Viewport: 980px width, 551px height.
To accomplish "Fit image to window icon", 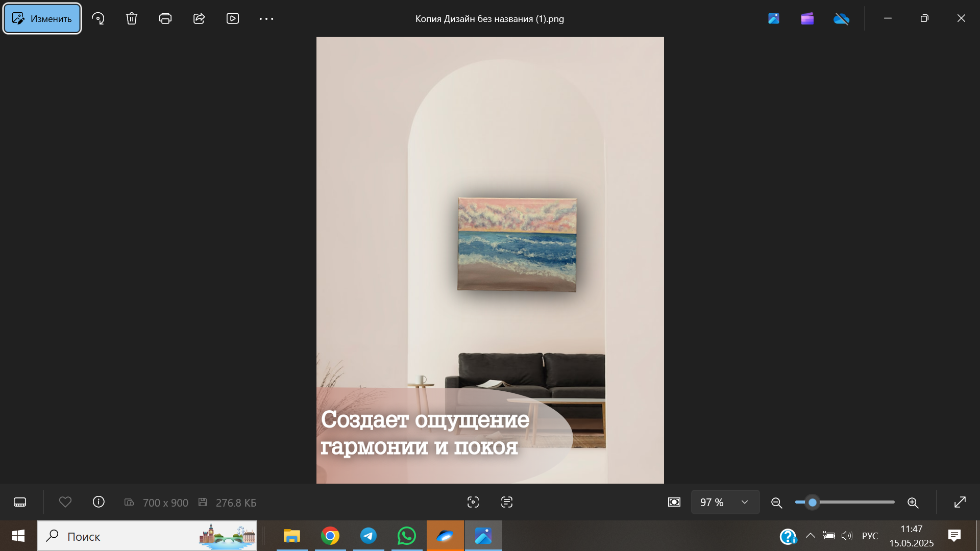I will (674, 502).
